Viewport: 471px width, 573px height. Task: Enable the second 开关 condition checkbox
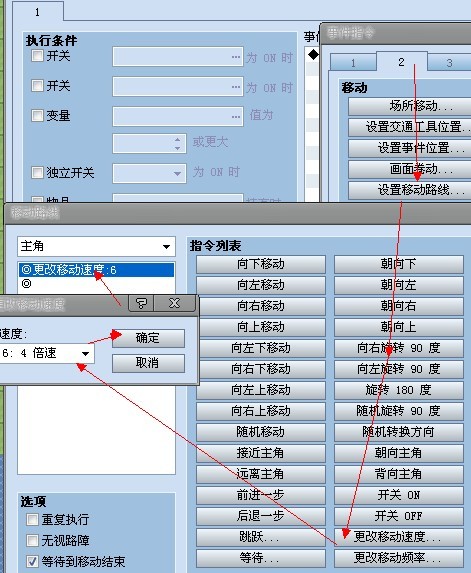[37, 86]
